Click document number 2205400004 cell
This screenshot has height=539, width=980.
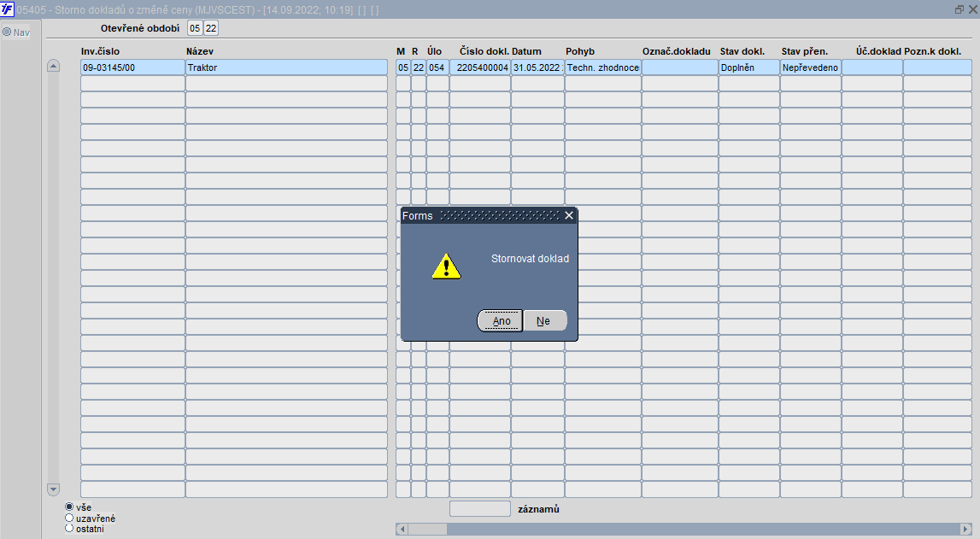click(x=480, y=67)
